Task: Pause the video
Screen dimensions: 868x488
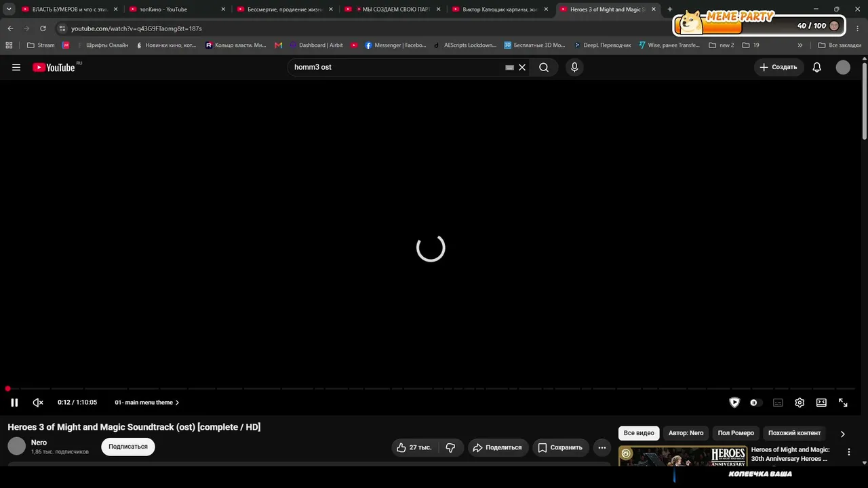Action: point(14,403)
